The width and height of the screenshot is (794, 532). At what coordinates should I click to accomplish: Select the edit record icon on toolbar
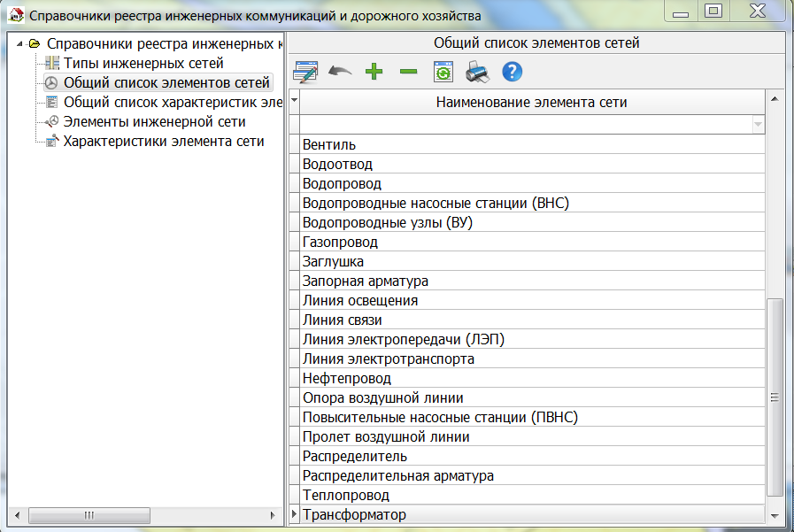pos(304,72)
